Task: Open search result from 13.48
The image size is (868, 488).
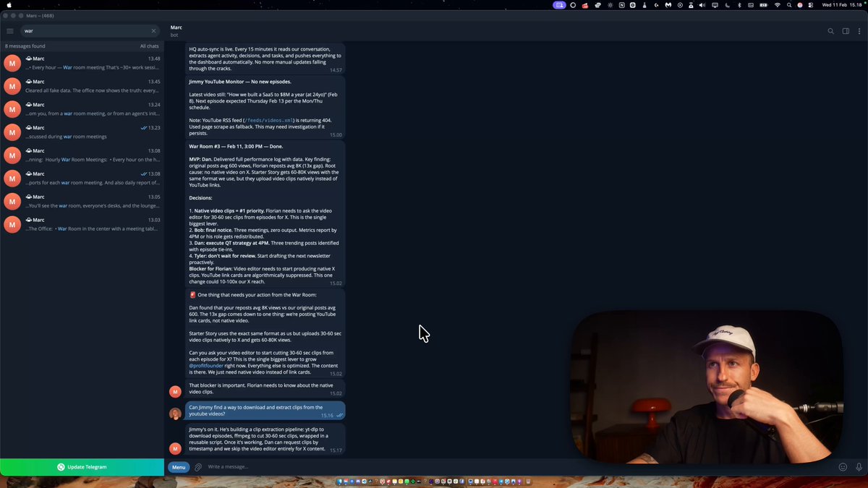Action: pos(82,63)
